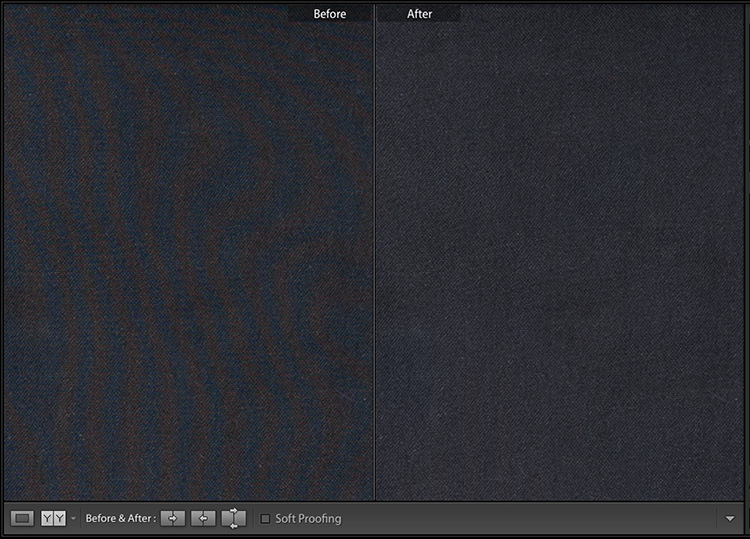Open the toolbar content menu triangle
Image resolution: width=750 pixels, height=539 pixels.
click(x=730, y=518)
